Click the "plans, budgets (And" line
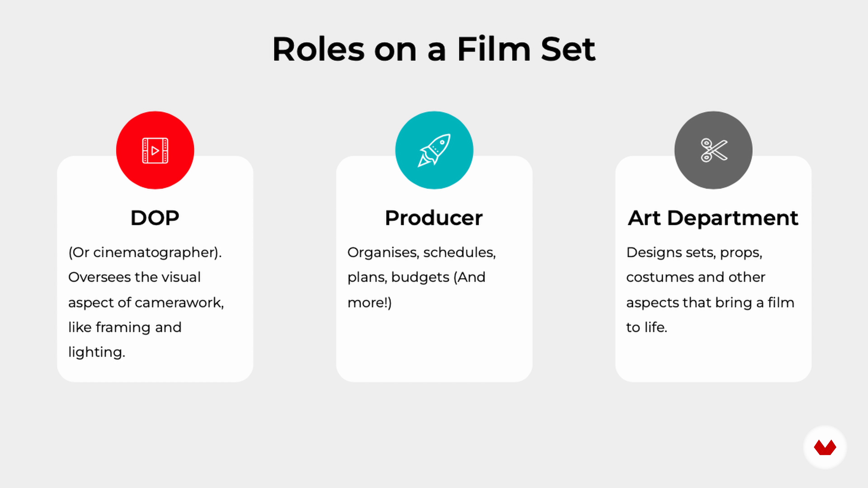Viewport: 868px width, 488px height. pos(416,277)
